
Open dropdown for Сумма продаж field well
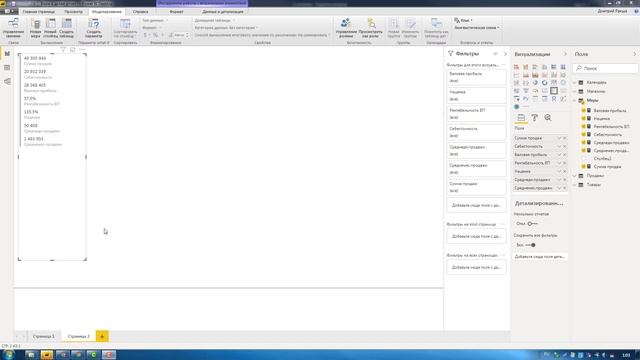pyautogui.click(x=559, y=138)
